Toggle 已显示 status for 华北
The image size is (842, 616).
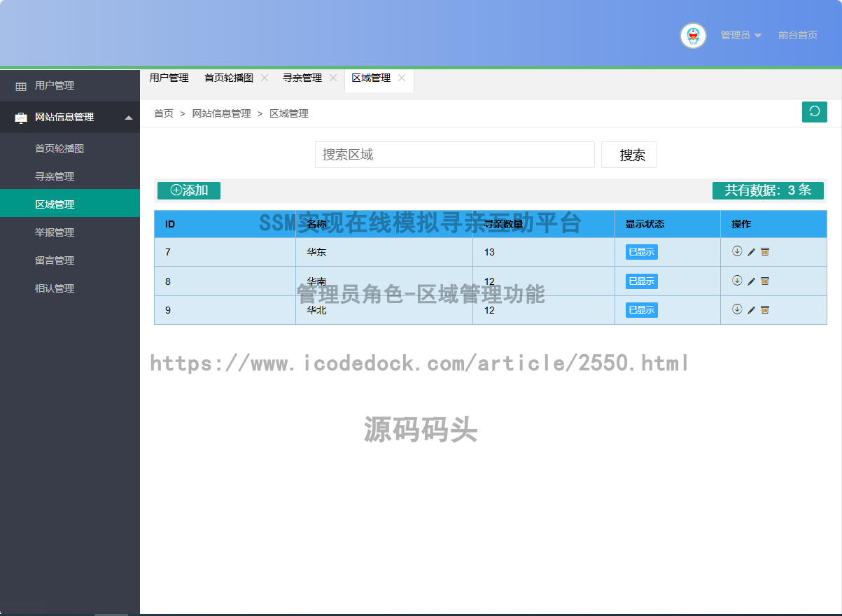click(642, 310)
